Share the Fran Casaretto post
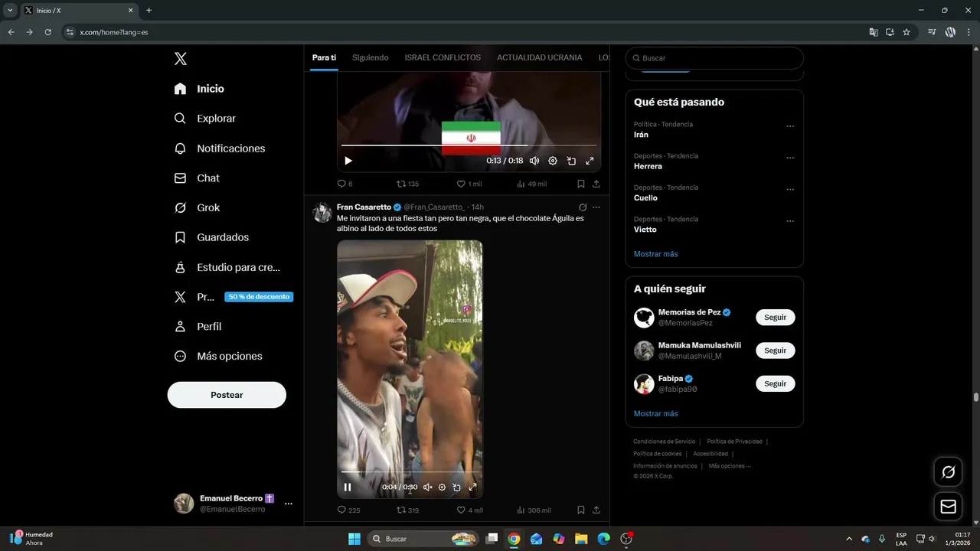Image resolution: width=980 pixels, height=551 pixels. point(596,510)
